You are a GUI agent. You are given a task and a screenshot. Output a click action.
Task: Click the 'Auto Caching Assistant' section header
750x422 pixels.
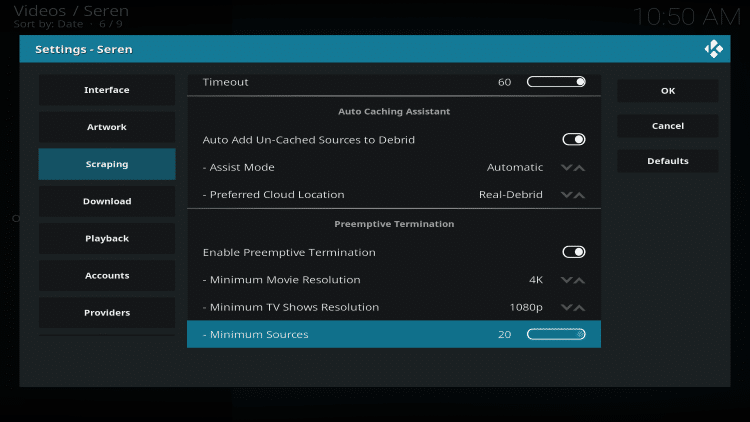point(394,111)
